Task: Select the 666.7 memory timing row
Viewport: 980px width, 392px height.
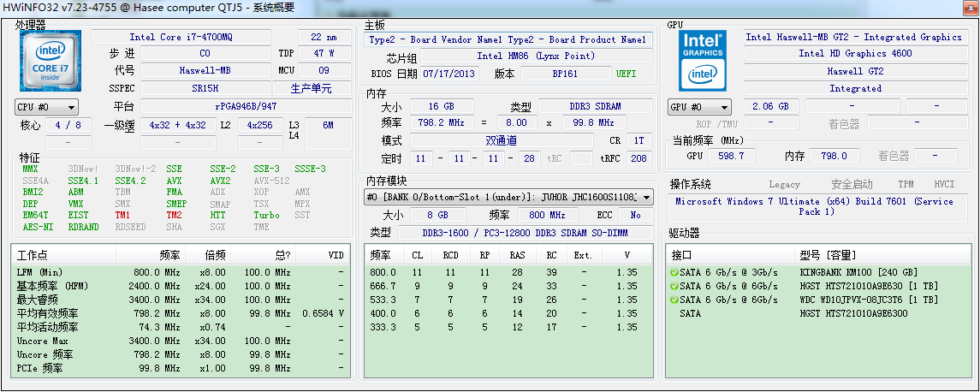Action: point(508,287)
